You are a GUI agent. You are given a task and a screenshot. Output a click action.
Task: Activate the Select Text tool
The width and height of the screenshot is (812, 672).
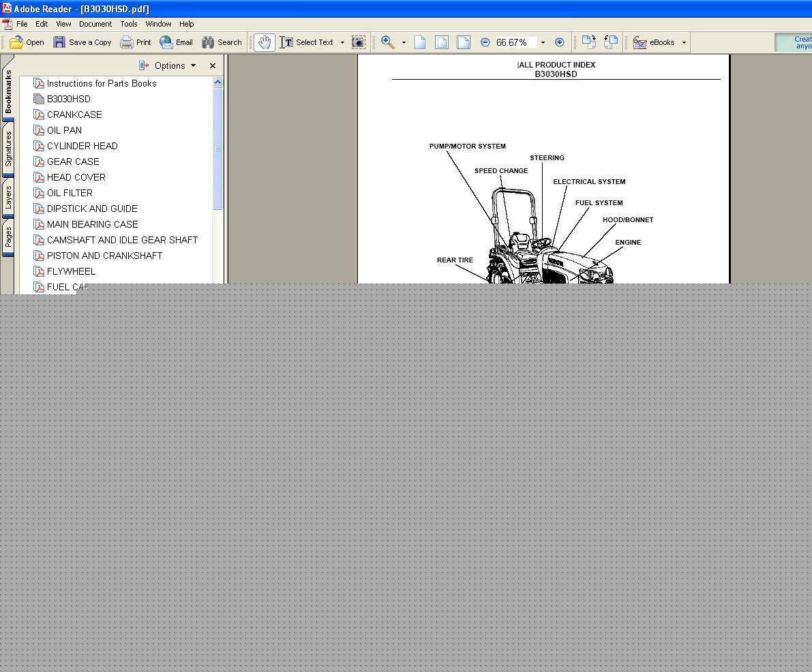[307, 42]
